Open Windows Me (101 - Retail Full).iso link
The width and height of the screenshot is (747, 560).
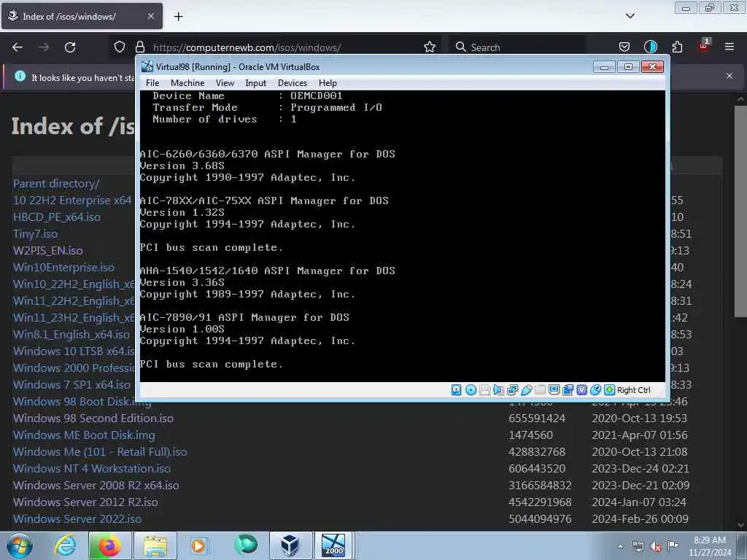click(100, 452)
